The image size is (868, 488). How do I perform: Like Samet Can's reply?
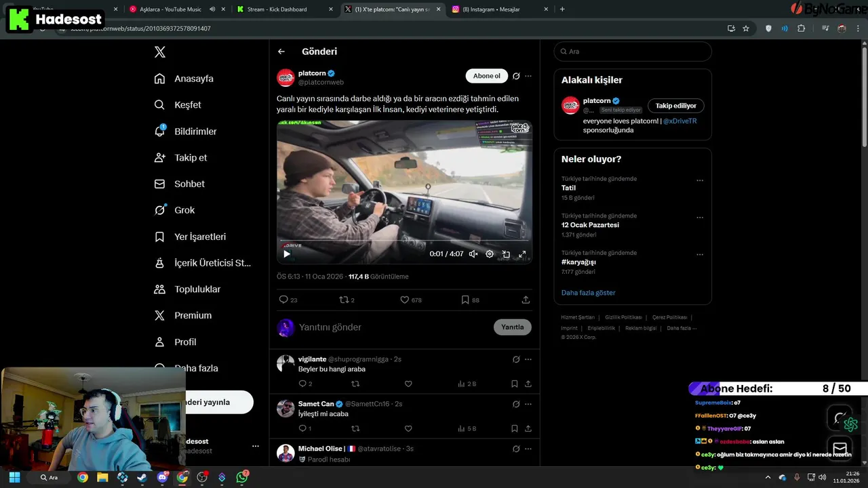(408, 428)
